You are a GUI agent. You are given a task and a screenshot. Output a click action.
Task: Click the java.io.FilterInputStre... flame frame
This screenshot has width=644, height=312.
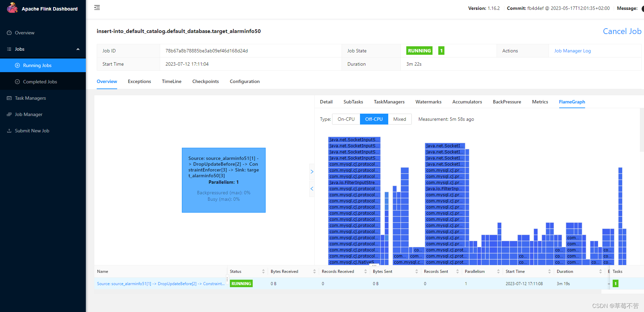tap(354, 182)
